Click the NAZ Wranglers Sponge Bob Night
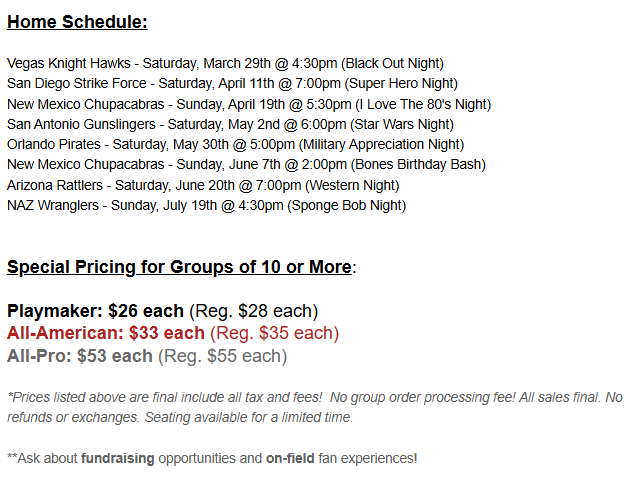This screenshot has width=630, height=478. (x=206, y=205)
